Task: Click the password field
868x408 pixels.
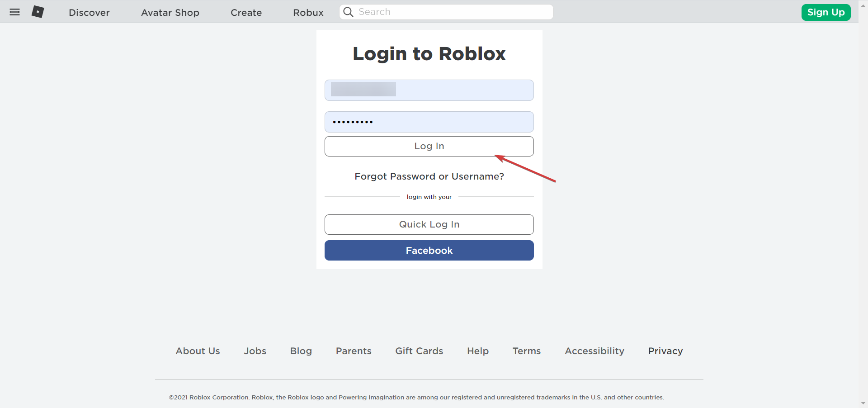Action: [x=429, y=122]
